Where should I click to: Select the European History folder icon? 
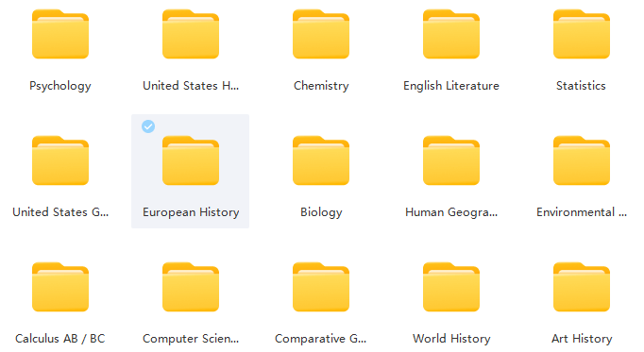click(191, 160)
